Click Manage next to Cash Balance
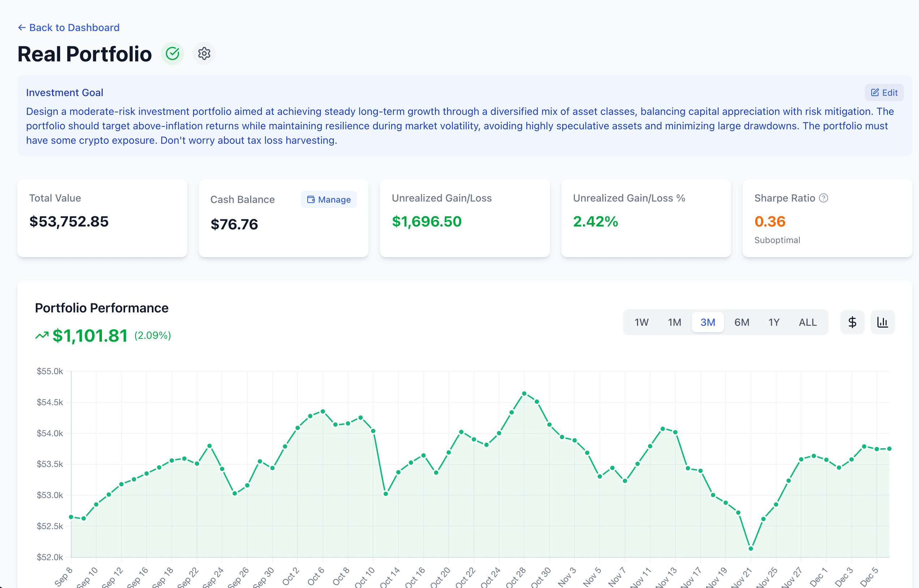The height and width of the screenshot is (588, 919). pyautogui.click(x=329, y=199)
